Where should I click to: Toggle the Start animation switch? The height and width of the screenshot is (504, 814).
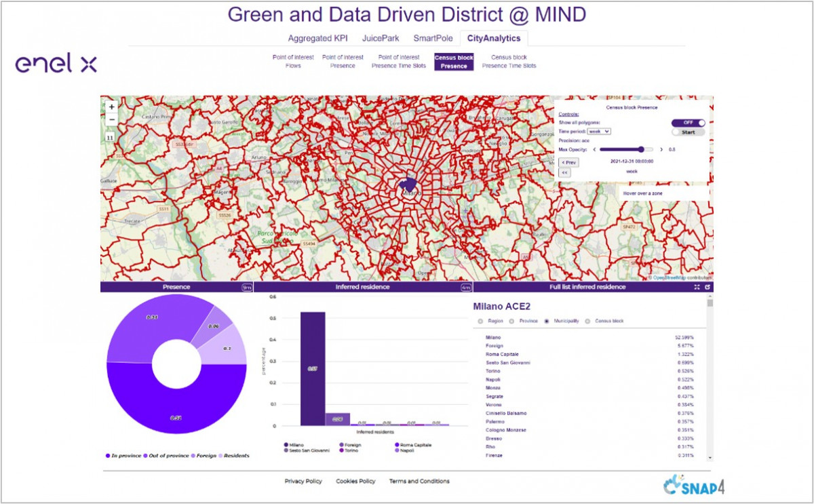[x=688, y=132]
